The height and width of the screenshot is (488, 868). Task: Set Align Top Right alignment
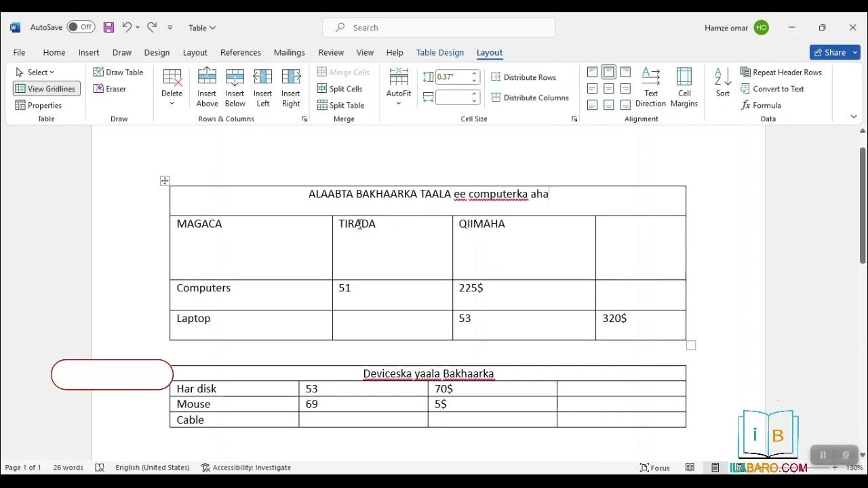[x=625, y=72]
